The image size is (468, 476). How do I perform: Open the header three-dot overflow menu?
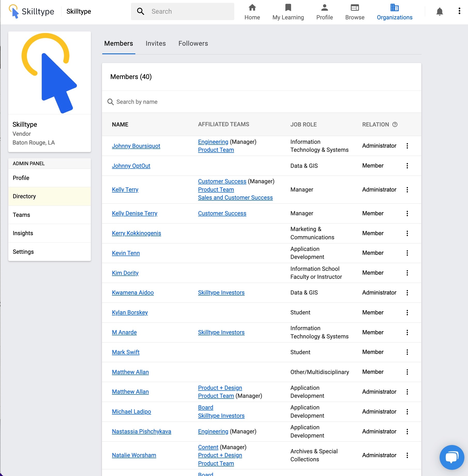pyautogui.click(x=459, y=11)
